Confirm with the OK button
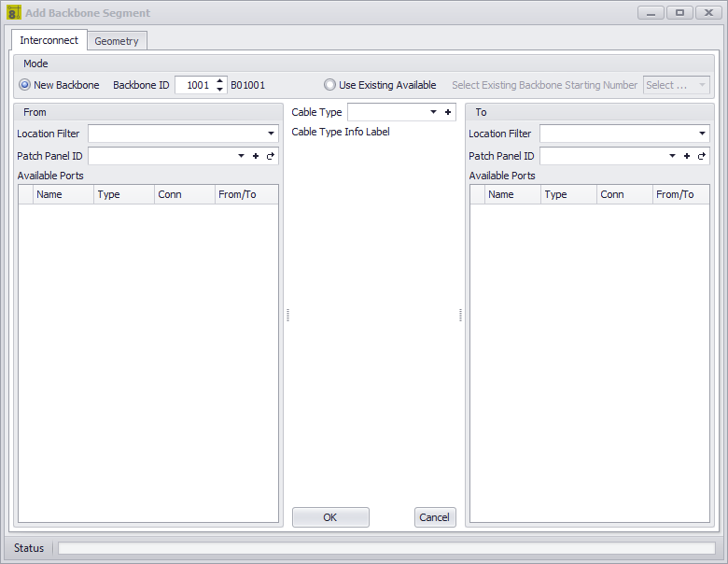The width and height of the screenshot is (728, 564). (x=330, y=517)
